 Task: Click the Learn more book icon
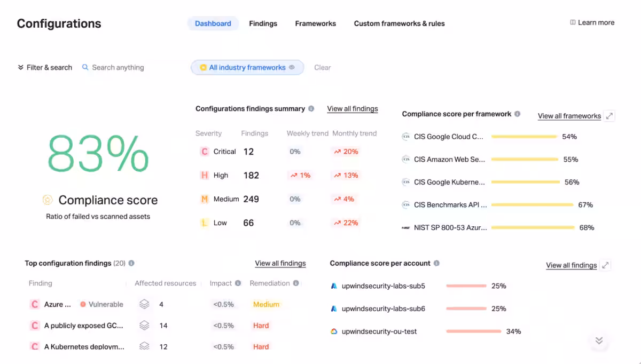(573, 22)
